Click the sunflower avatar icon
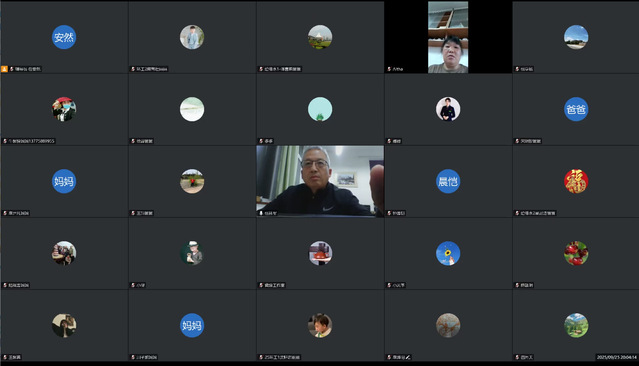This screenshot has width=639, height=366. pyautogui.click(x=448, y=253)
